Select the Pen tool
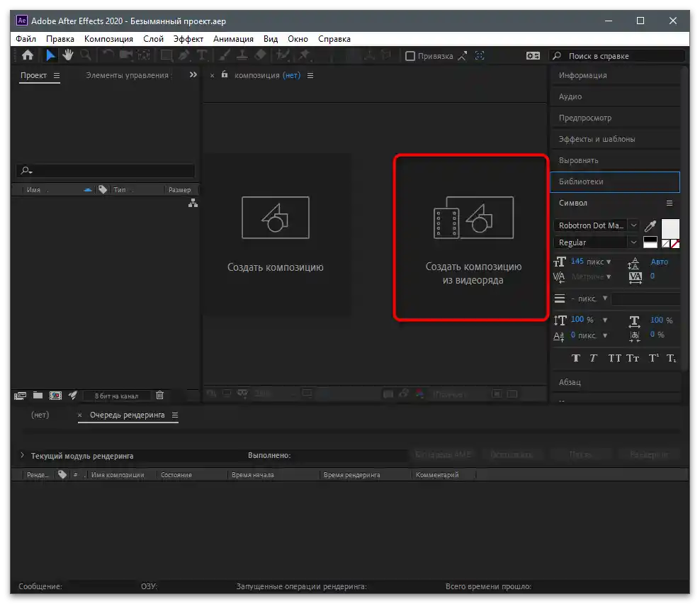The height and width of the screenshot is (604, 700). click(184, 55)
